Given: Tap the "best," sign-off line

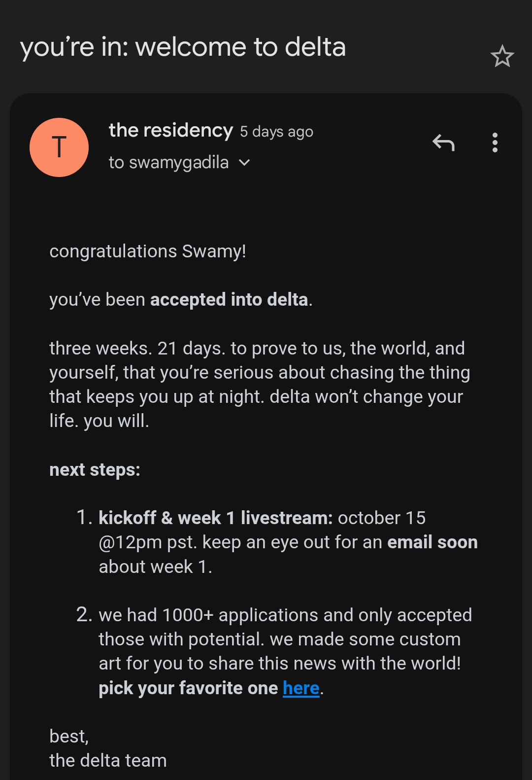Looking at the screenshot, I should tap(69, 736).
